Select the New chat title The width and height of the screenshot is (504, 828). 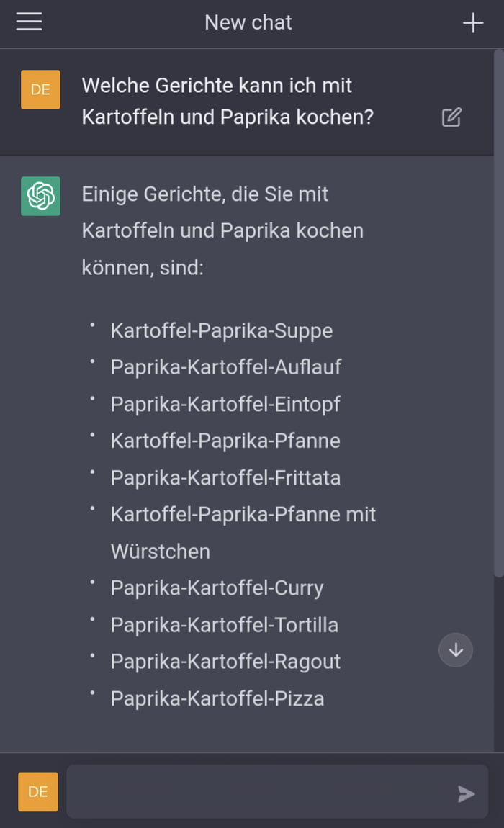click(x=248, y=22)
